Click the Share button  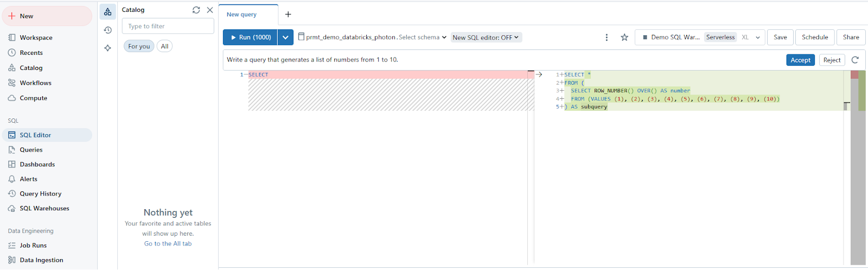tap(851, 37)
